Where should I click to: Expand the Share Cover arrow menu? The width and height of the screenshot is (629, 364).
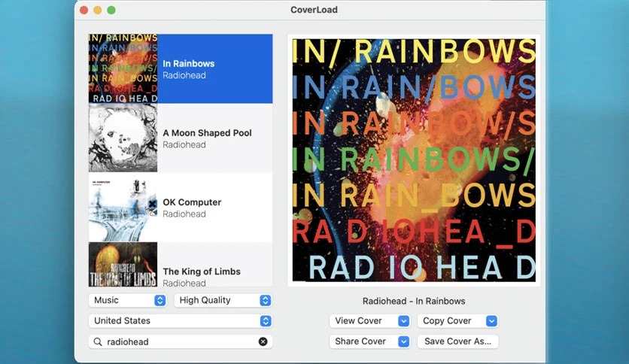point(403,341)
